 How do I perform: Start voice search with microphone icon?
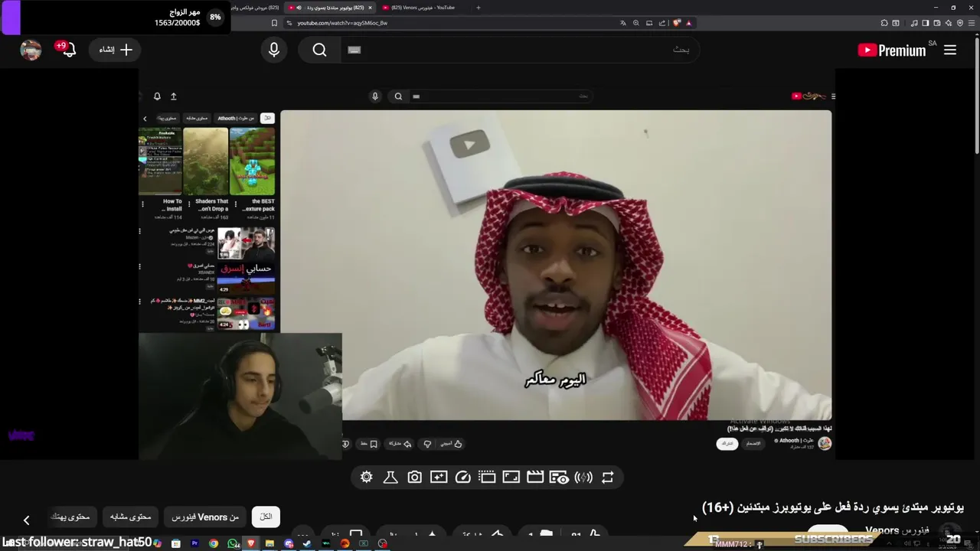[274, 50]
